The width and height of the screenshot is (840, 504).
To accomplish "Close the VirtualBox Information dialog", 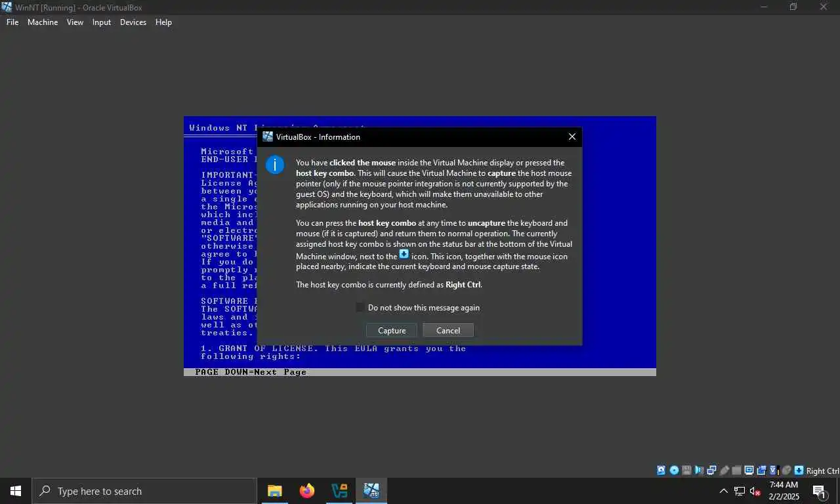I will tap(572, 136).
